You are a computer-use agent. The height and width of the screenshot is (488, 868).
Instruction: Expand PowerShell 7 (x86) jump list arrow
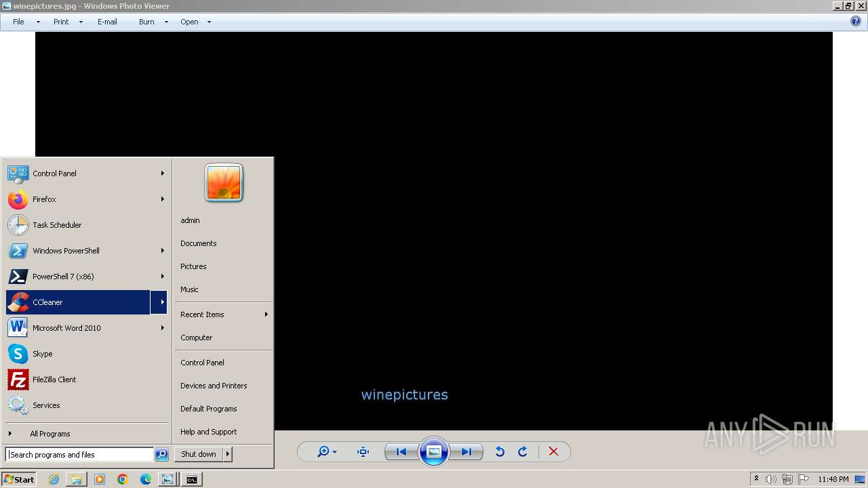[162, 277]
